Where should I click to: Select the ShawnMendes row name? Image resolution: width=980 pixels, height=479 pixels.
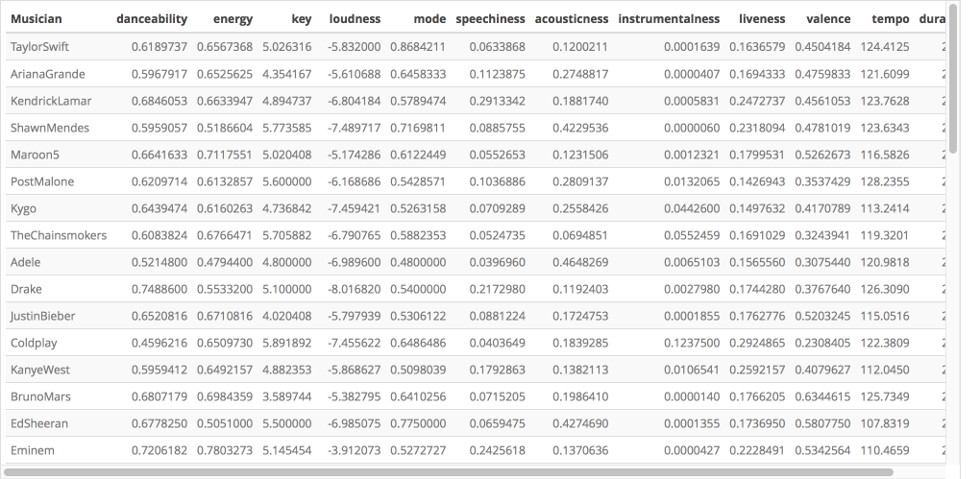50,128
